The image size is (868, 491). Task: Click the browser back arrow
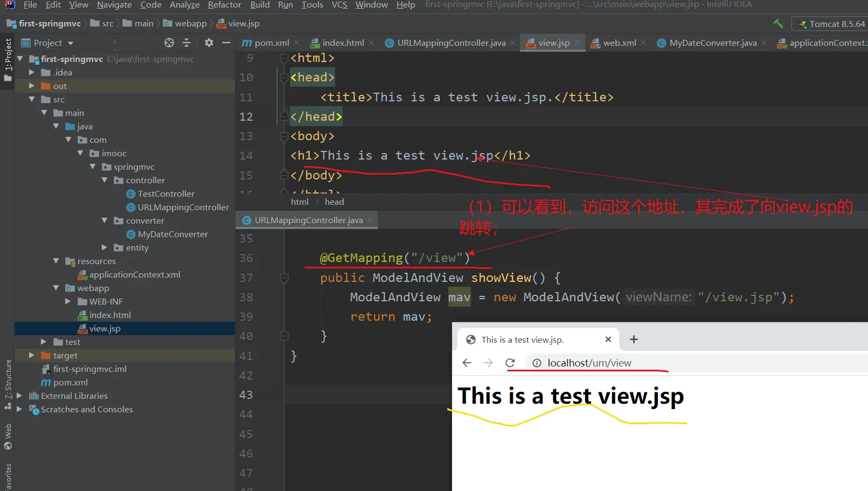pyautogui.click(x=467, y=363)
